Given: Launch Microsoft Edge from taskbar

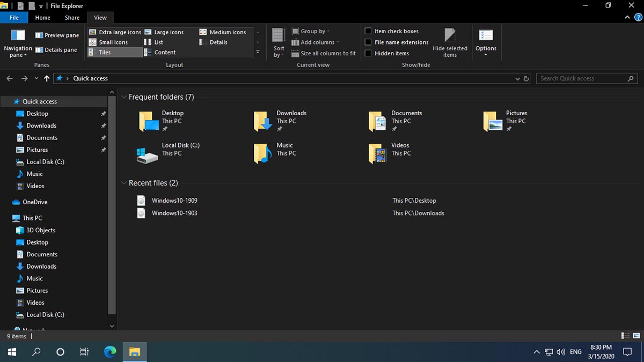Looking at the screenshot, I should coord(110,352).
